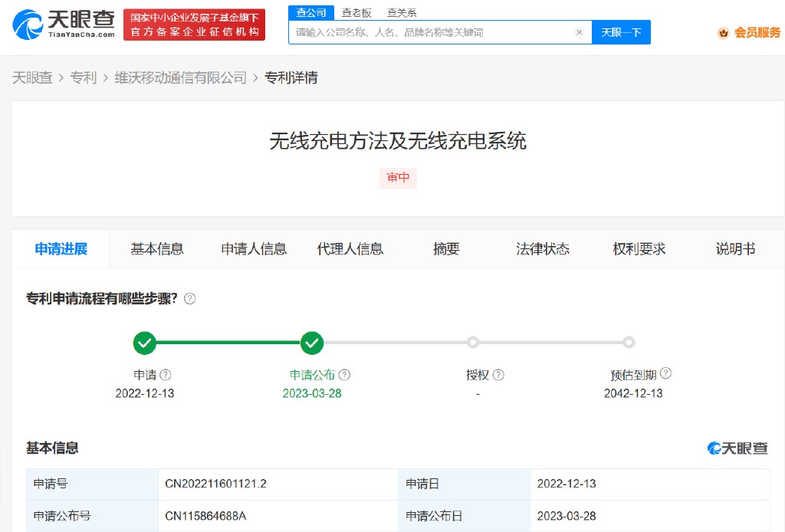
Task: Click the green checkmark on 申请公布 milestone
Action: point(312,343)
